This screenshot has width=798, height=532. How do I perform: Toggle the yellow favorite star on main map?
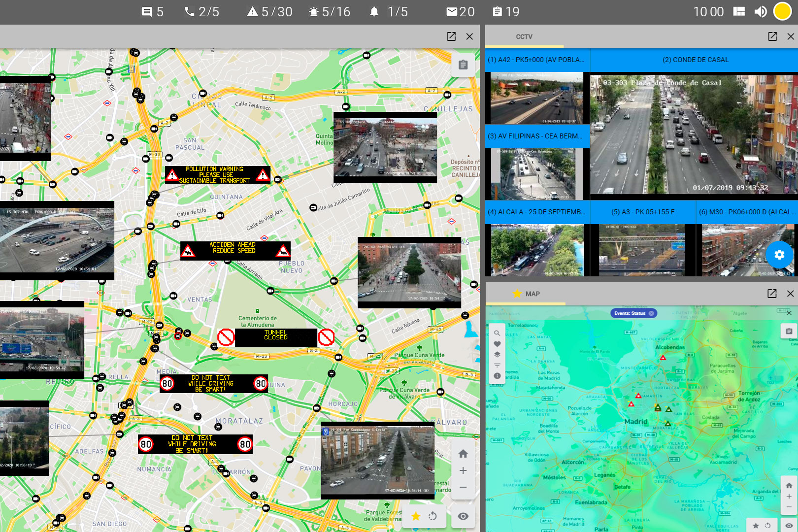coord(416,516)
